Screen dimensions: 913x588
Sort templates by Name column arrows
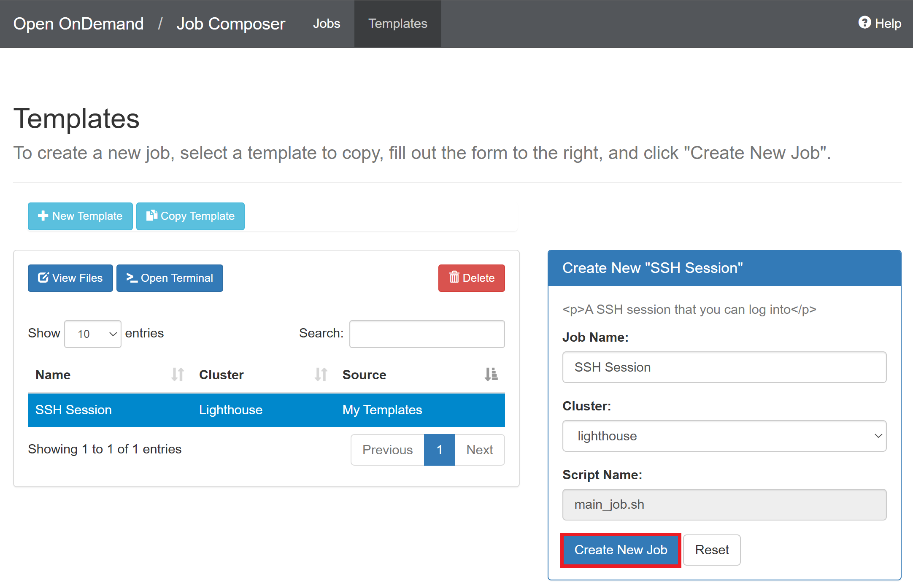[x=178, y=375]
